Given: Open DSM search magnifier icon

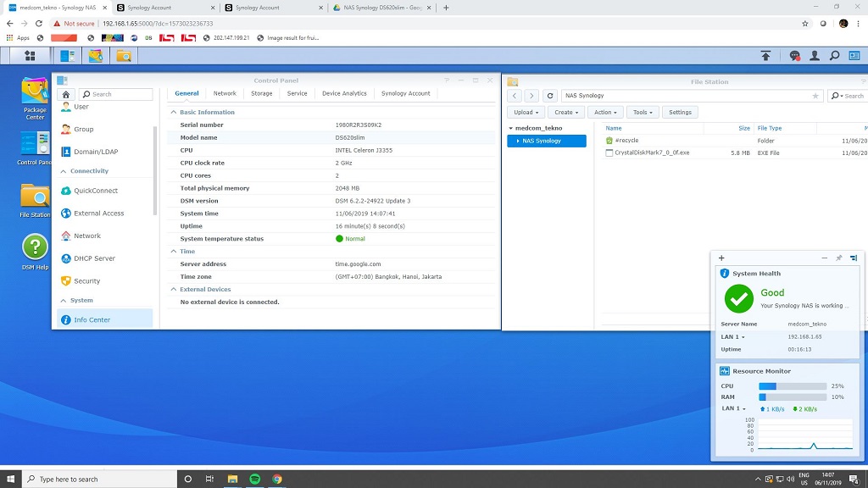Looking at the screenshot, I should coord(835,55).
